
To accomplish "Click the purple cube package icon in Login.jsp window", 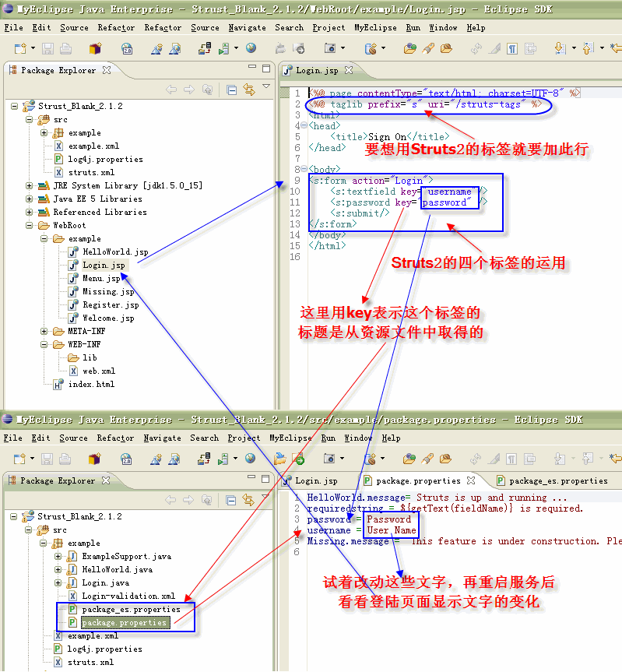I will 95,48.
